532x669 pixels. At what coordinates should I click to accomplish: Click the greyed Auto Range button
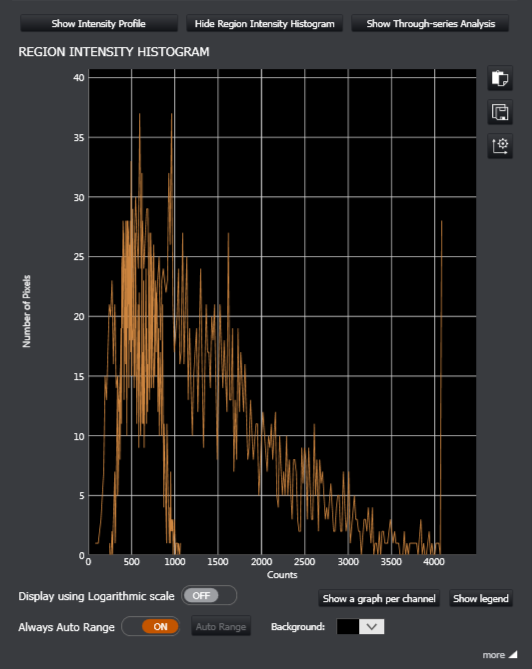pos(221,626)
